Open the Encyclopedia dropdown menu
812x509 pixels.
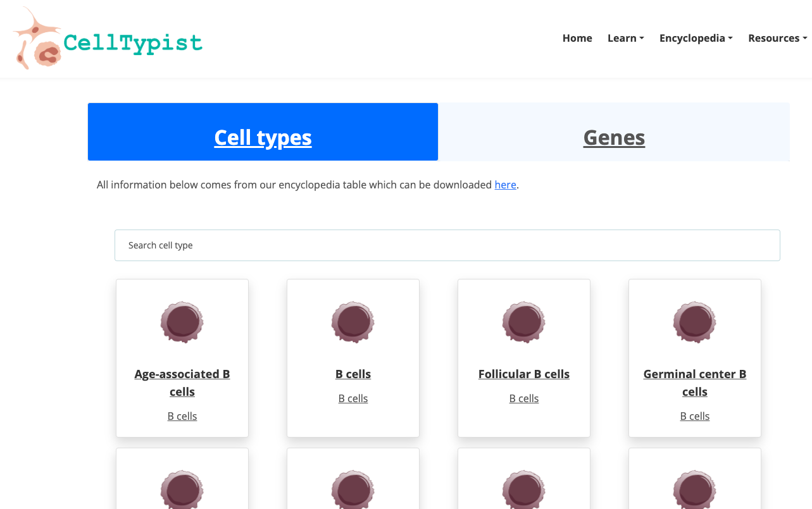696,38
